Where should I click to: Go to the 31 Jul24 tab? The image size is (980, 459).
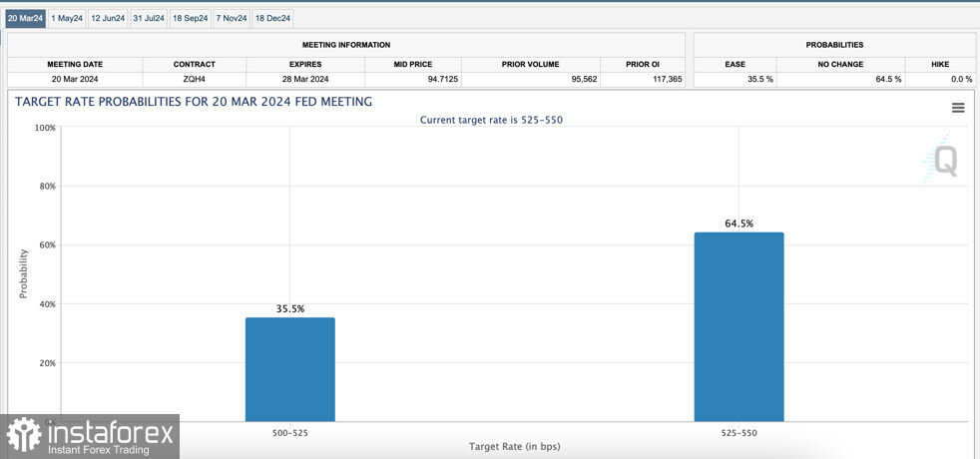(149, 18)
